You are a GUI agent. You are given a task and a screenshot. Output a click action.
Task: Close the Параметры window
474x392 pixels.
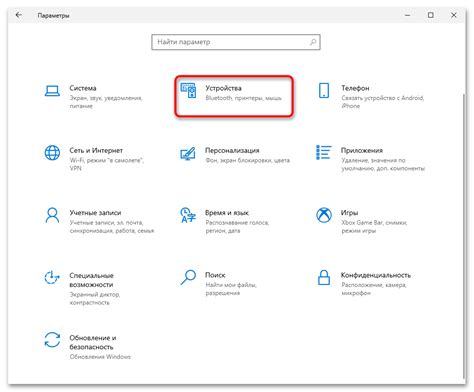(454, 15)
